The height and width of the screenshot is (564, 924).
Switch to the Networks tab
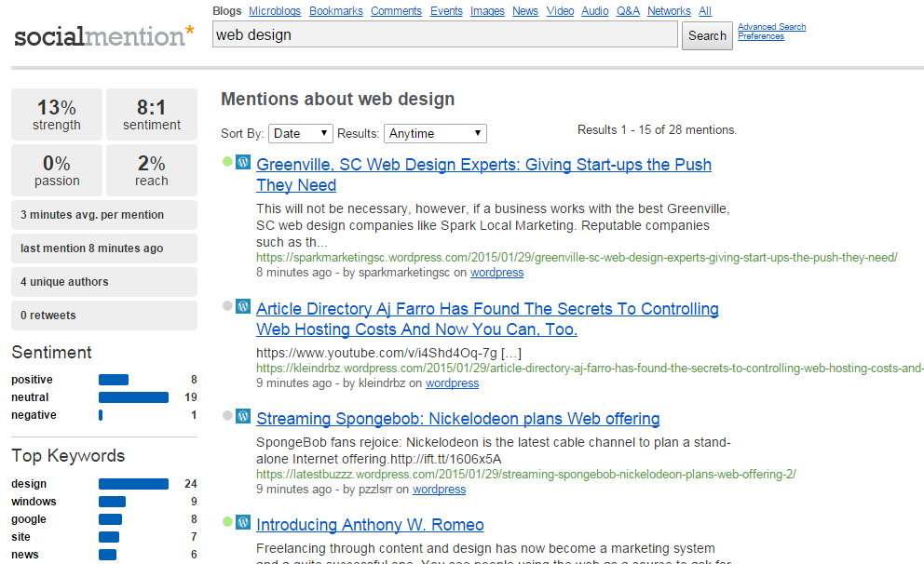point(669,10)
